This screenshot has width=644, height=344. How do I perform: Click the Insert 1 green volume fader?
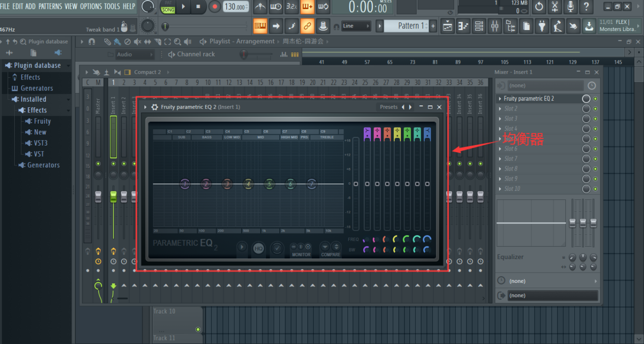[x=113, y=196]
